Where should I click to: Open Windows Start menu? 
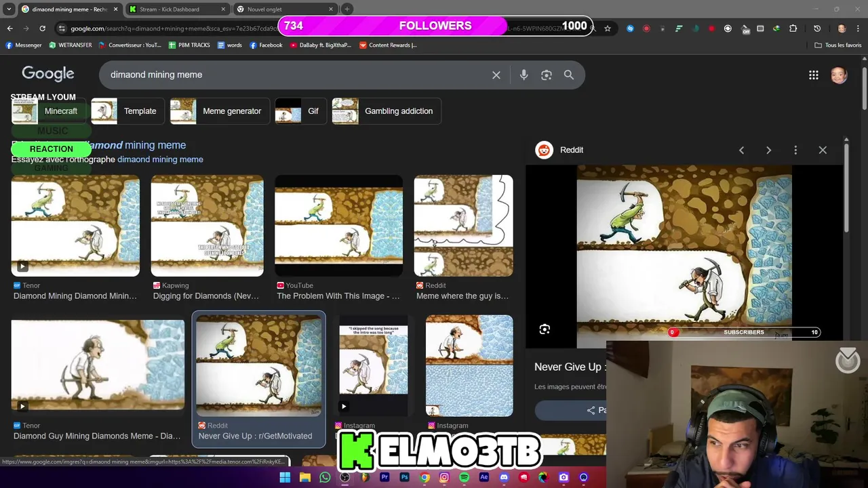click(285, 477)
